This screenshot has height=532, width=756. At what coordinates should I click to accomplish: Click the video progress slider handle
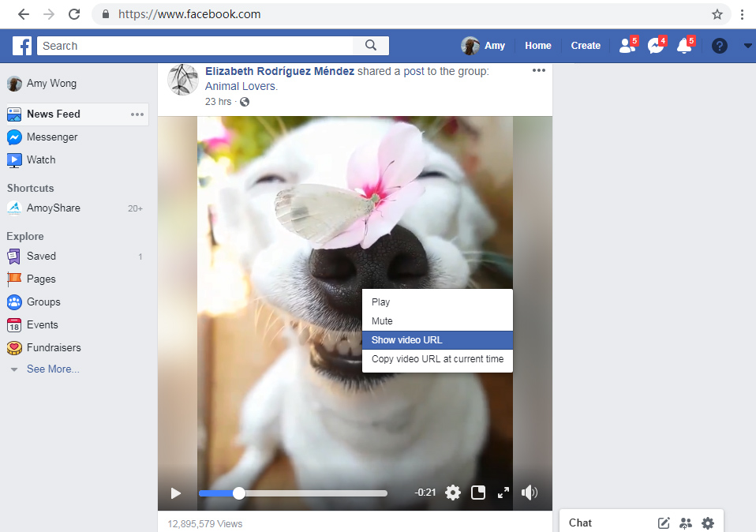[x=238, y=493]
